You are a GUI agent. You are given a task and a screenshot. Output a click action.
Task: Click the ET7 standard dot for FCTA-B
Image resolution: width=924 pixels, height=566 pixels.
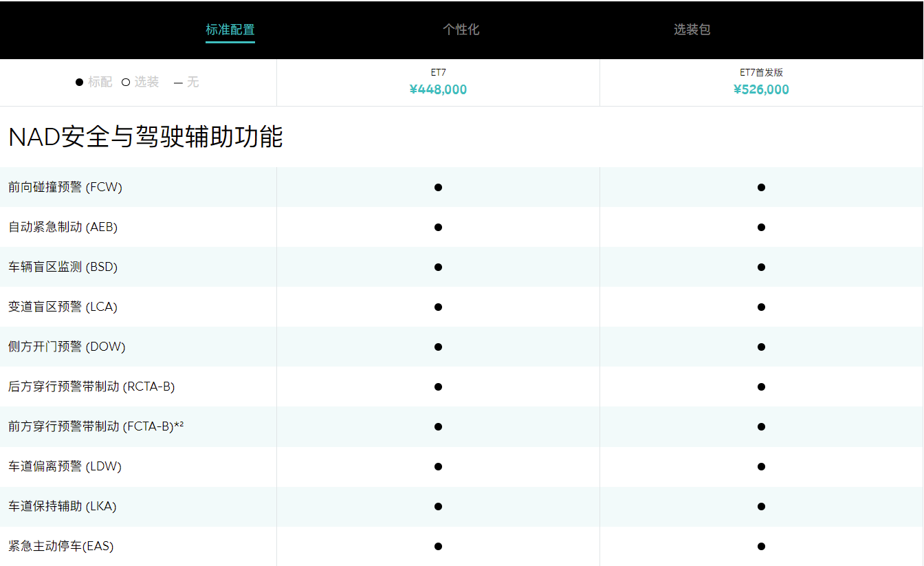pos(438,426)
